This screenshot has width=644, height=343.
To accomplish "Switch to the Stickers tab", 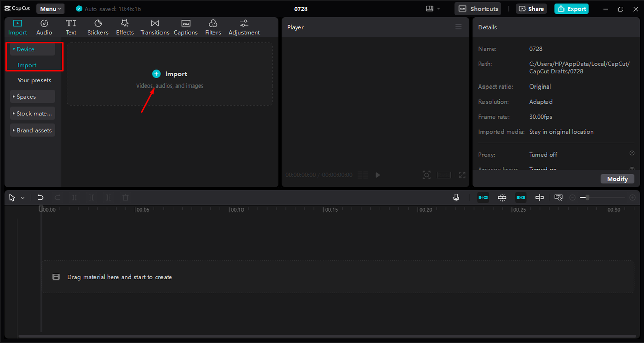I will pos(98,27).
